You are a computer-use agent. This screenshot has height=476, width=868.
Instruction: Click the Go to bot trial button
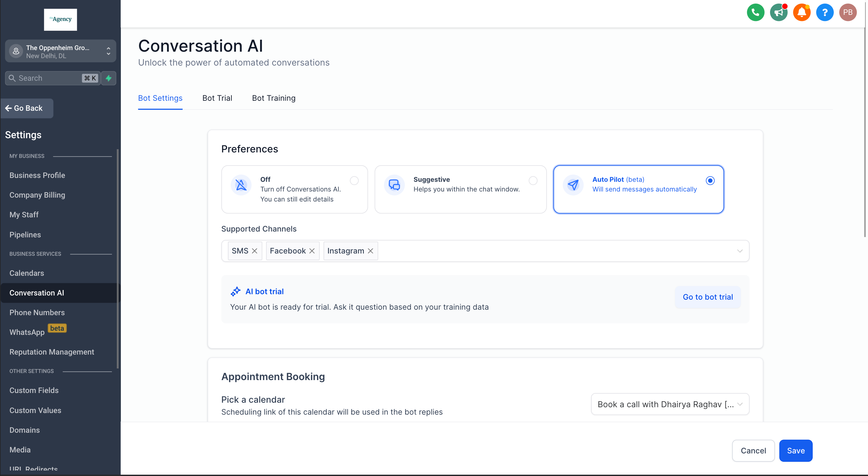point(708,297)
